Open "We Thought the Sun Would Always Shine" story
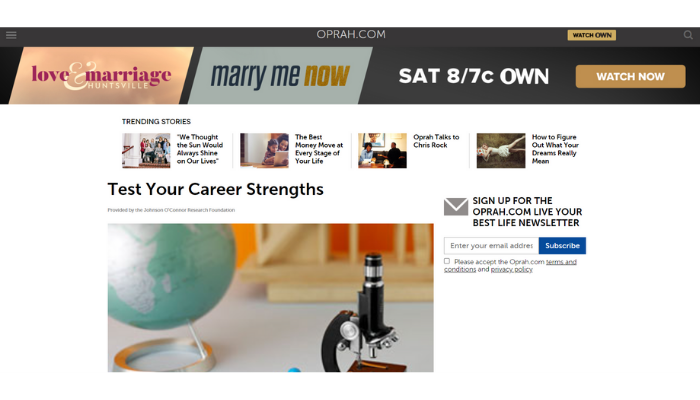 click(200, 149)
